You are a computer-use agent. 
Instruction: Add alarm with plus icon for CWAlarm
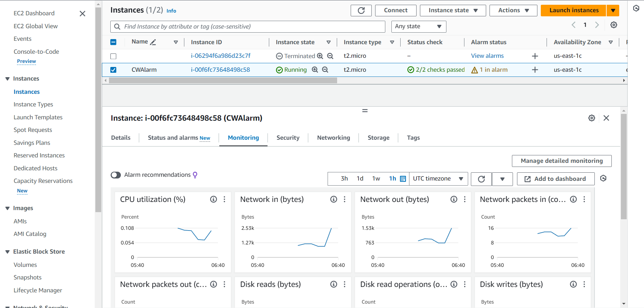coord(535,70)
